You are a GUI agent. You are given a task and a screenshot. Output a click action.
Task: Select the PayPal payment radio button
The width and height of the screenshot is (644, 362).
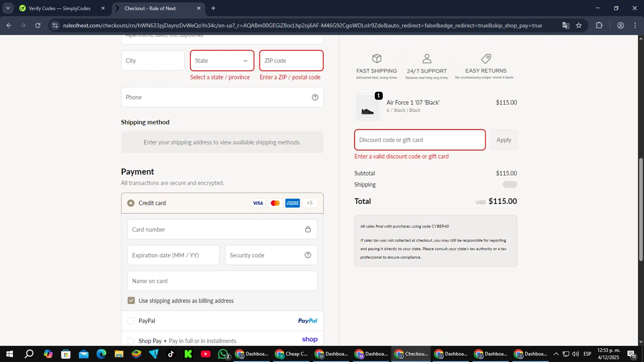point(131,321)
